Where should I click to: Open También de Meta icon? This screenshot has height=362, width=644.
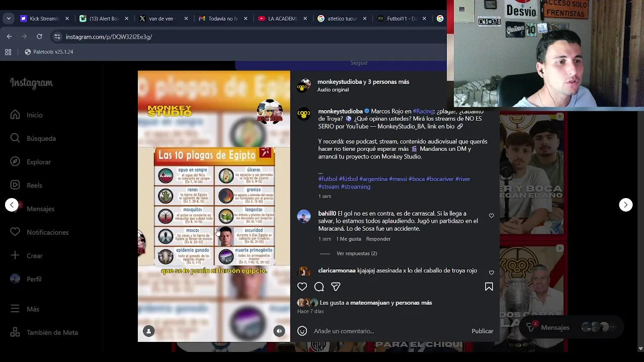[x=15, y=332]
